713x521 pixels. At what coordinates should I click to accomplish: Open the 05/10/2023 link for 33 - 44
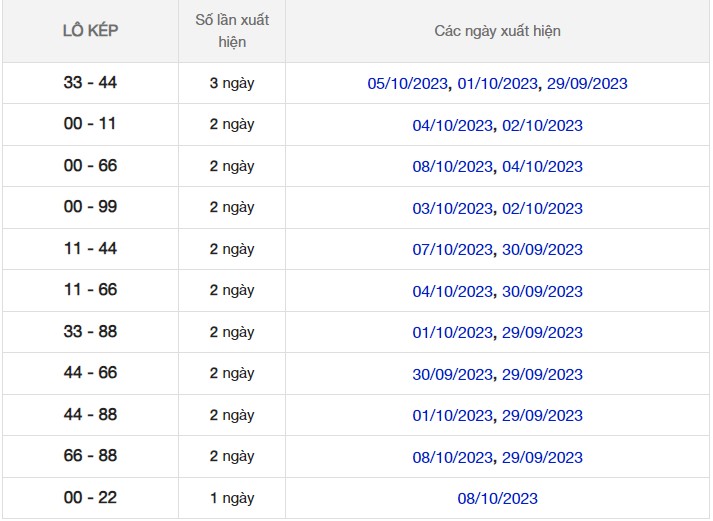coord(408,84)
